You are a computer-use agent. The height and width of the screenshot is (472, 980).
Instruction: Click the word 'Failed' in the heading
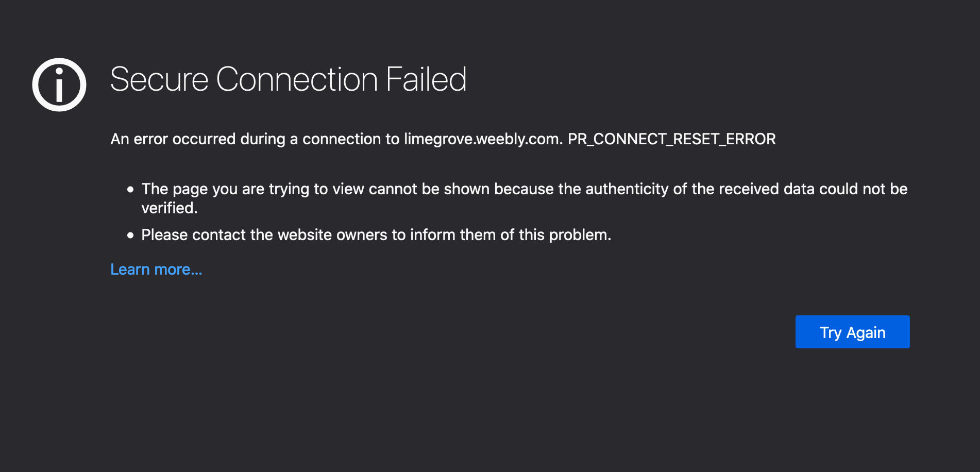tap(426, 79)
